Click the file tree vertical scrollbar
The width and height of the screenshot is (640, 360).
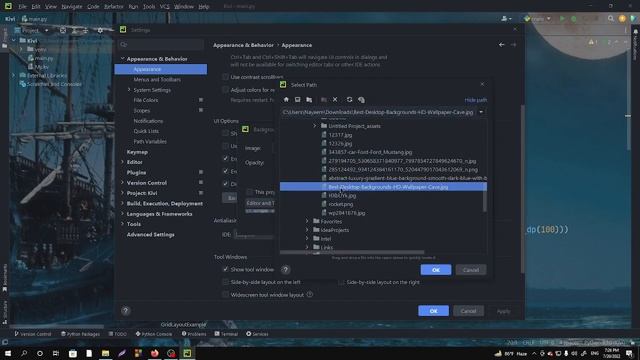[x=484, y=197]
